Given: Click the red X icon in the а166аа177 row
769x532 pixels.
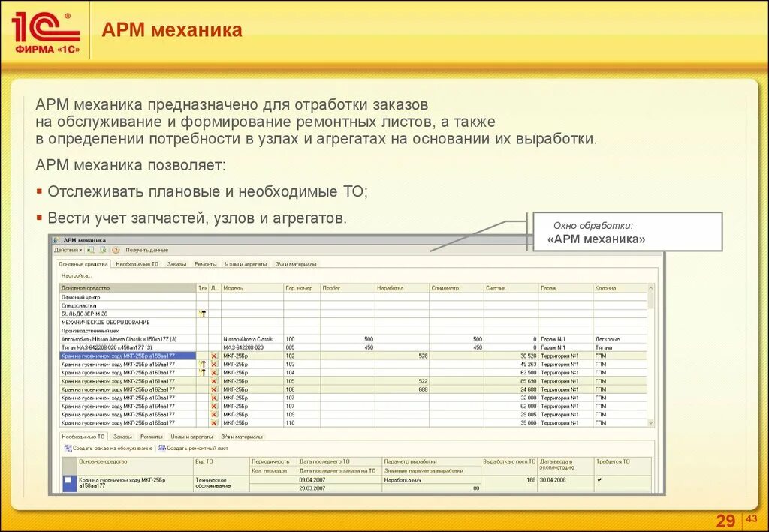Looking at the screenshot, I should tap(214, 422).
